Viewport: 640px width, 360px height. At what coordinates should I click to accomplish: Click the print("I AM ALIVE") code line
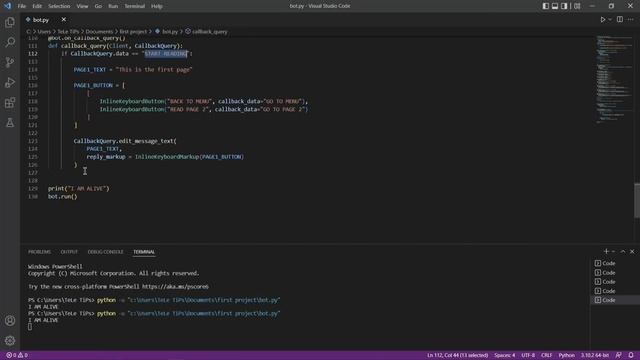point(78,189)
